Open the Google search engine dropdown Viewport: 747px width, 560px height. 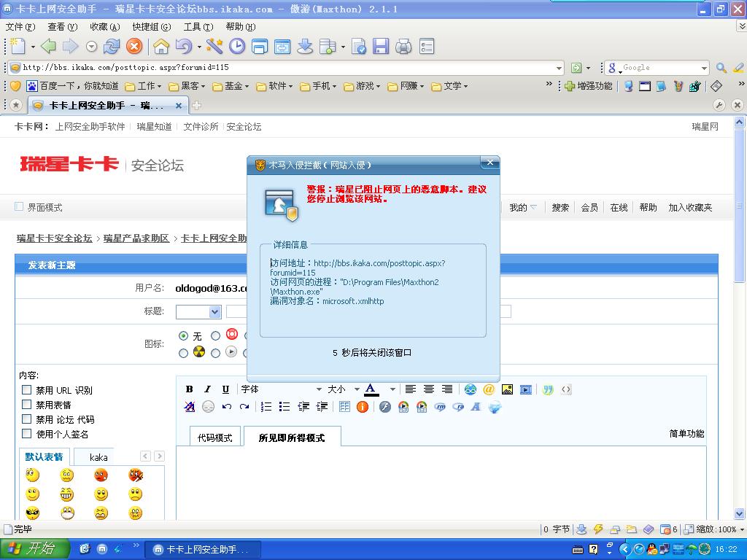click(x=704, y=68)
